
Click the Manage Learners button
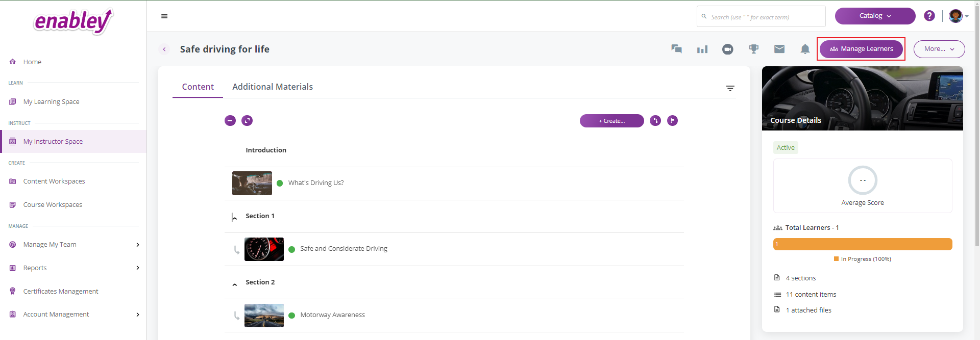tap(861, 49)
